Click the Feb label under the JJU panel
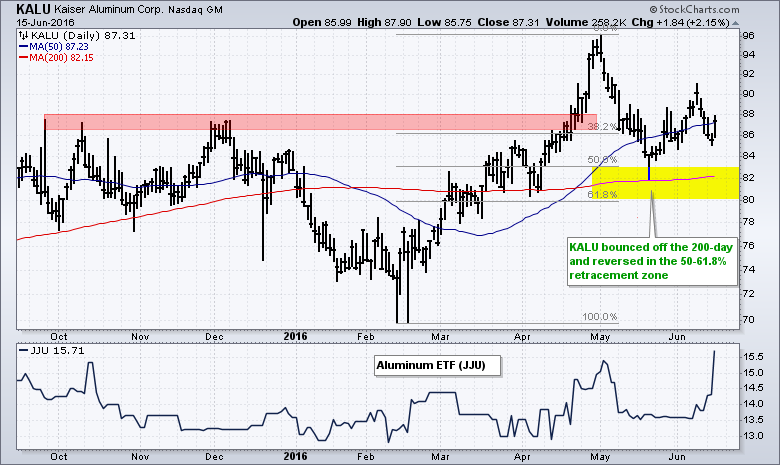 pos(366,457)
